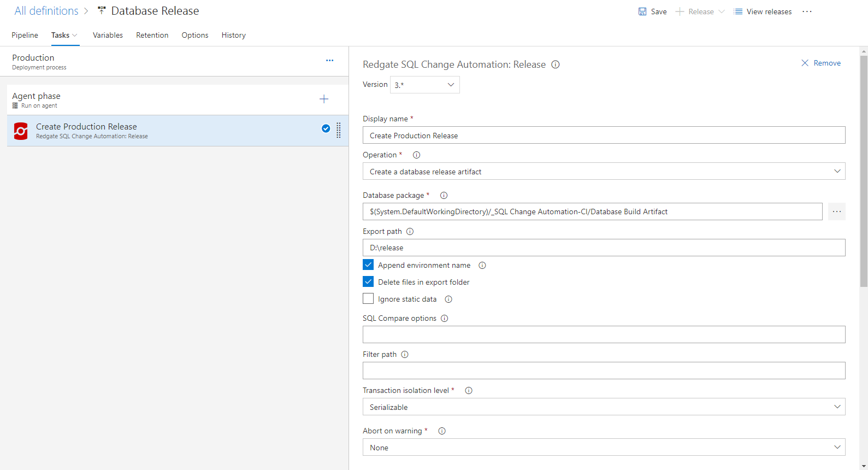
Task: Add a task to Agent phase
Action: [324, 99]
